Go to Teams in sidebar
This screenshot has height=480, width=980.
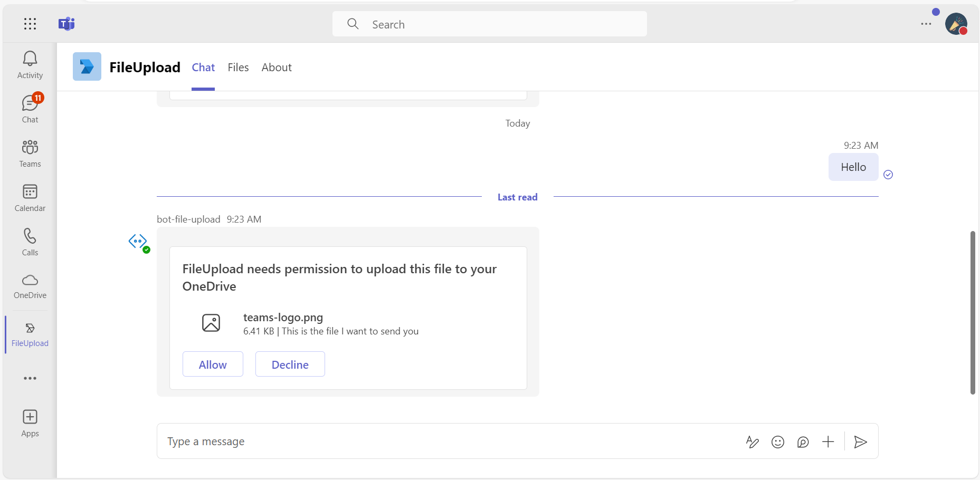30,153
